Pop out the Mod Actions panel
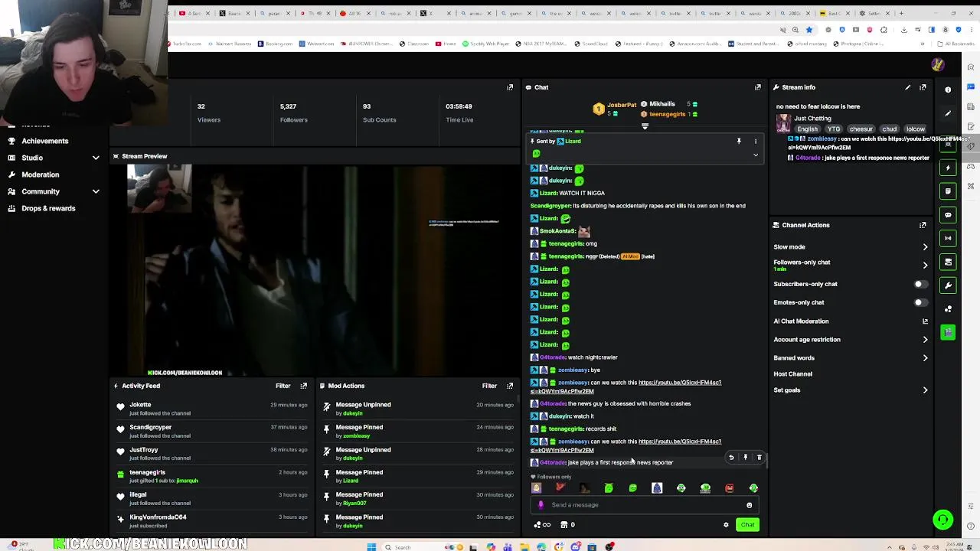The height and width of the screenshot is (551, 980). click(x=510, y=386)
